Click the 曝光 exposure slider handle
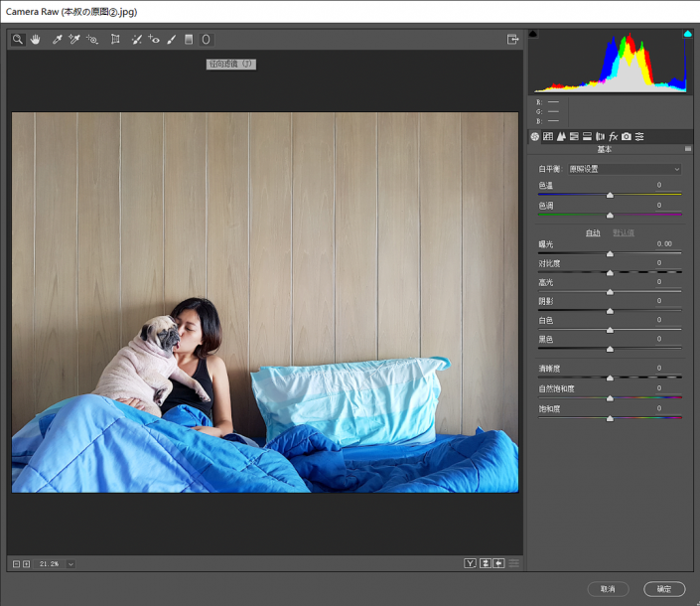The image size is (700, 606). tap(610, 253)
